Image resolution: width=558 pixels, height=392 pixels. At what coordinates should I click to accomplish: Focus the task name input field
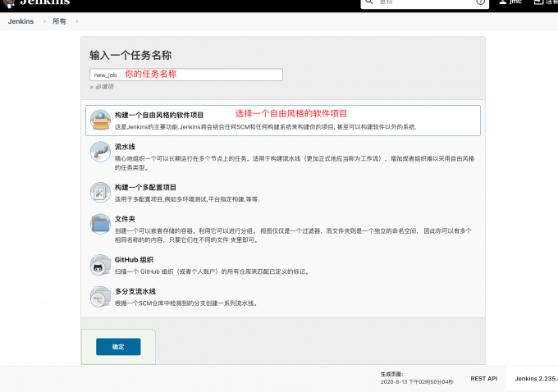(186, 75)
